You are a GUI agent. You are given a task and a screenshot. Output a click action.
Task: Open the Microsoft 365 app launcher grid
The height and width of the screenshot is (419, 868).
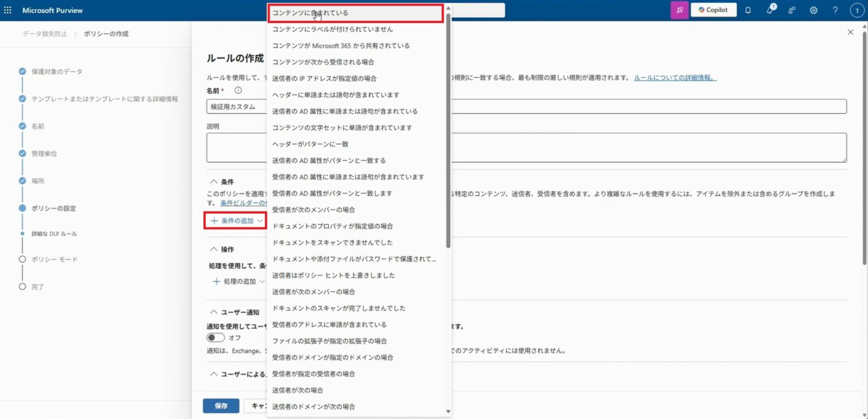point(8,10)
